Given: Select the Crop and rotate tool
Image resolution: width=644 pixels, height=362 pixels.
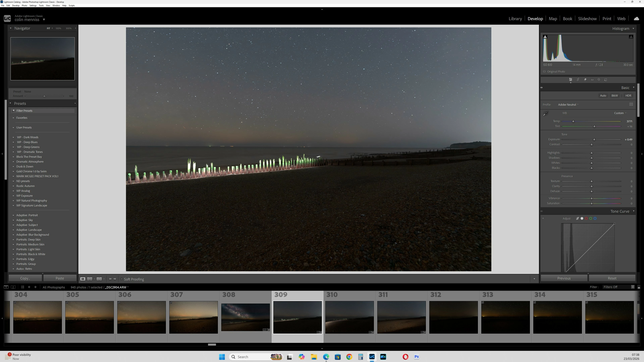Looking at the screenshot, I should (578, 80).
